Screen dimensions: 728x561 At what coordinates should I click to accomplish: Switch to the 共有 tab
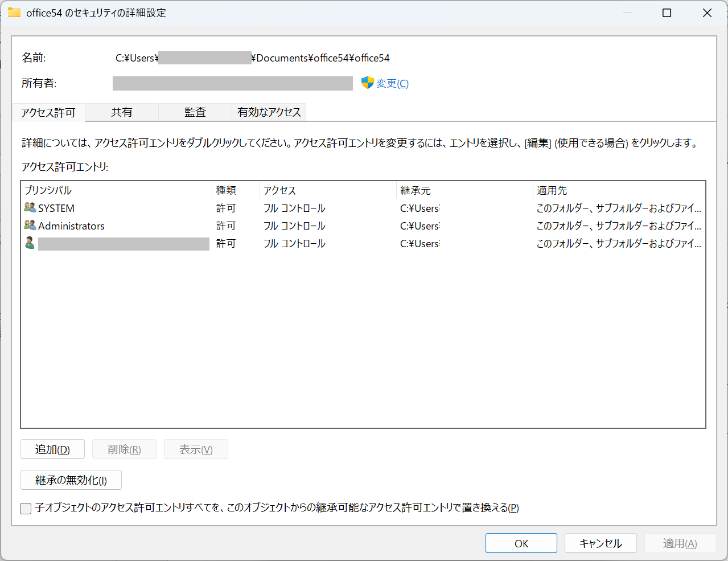point(121,112)
